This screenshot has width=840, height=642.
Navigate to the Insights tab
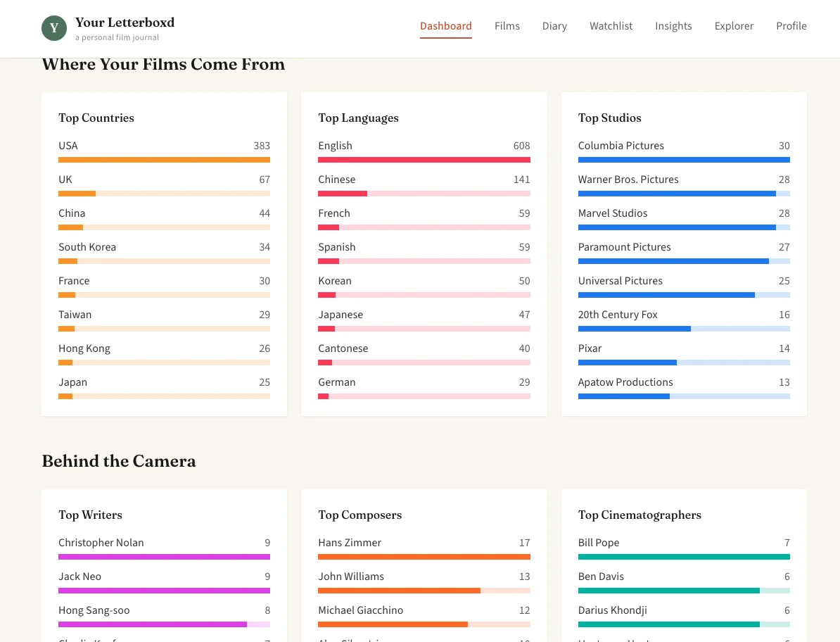click(673, 26)
